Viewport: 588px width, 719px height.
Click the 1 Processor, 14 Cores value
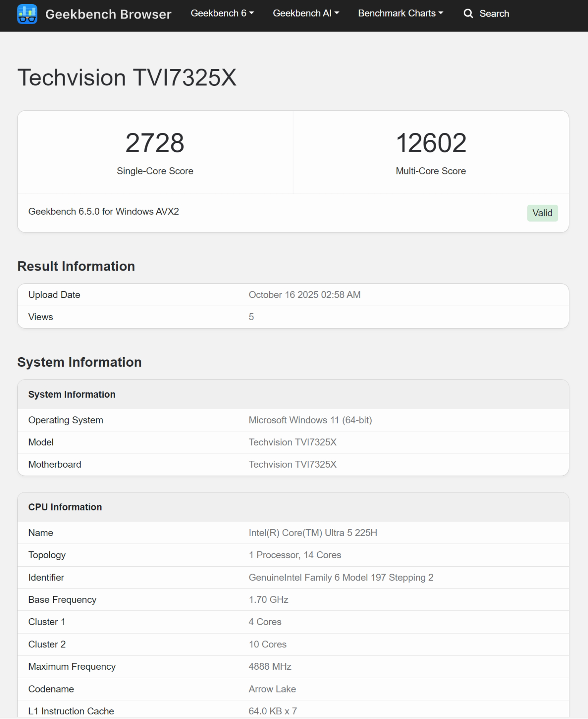tap(295, 555)
